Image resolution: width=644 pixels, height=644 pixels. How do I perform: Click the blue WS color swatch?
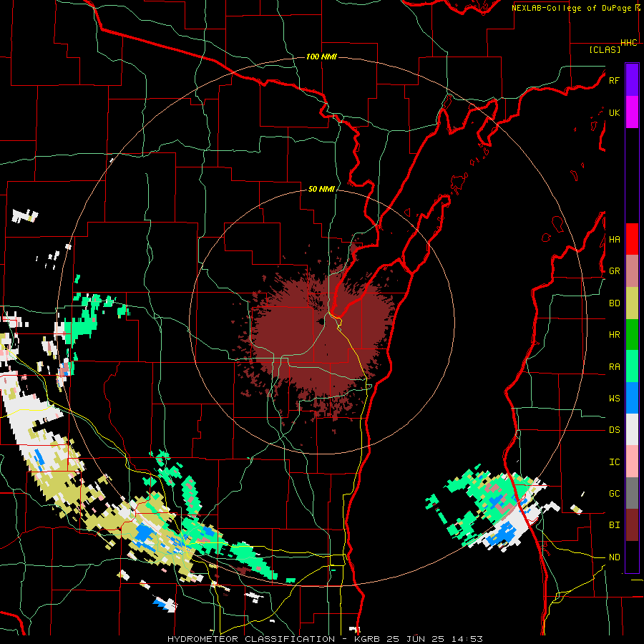coord(632,398)
